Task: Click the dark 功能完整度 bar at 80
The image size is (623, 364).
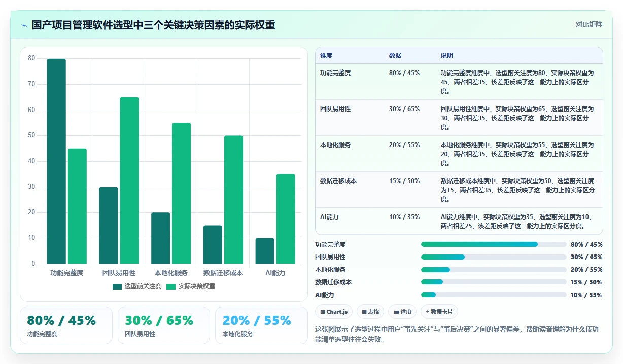Action: [56, 161]
